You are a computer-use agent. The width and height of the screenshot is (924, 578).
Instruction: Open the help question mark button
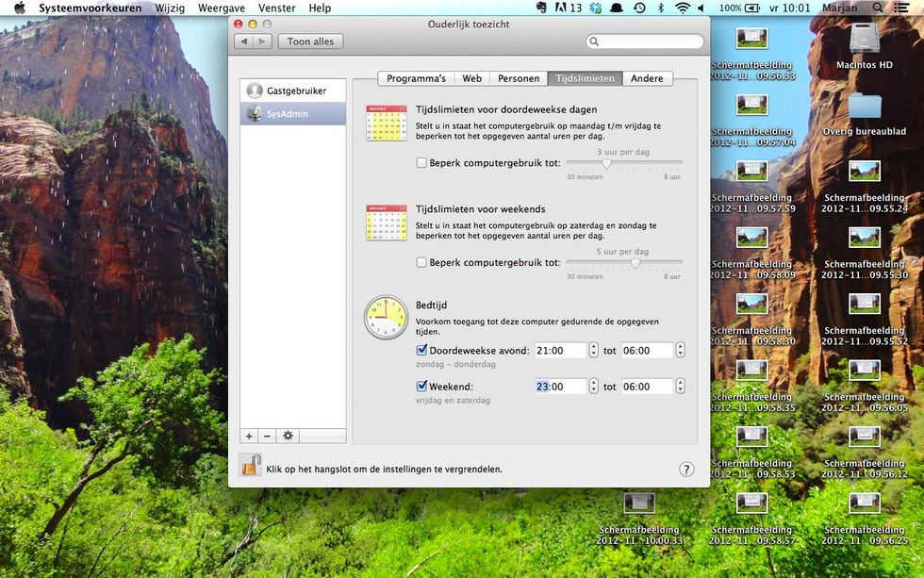click(x=686, y=469)
